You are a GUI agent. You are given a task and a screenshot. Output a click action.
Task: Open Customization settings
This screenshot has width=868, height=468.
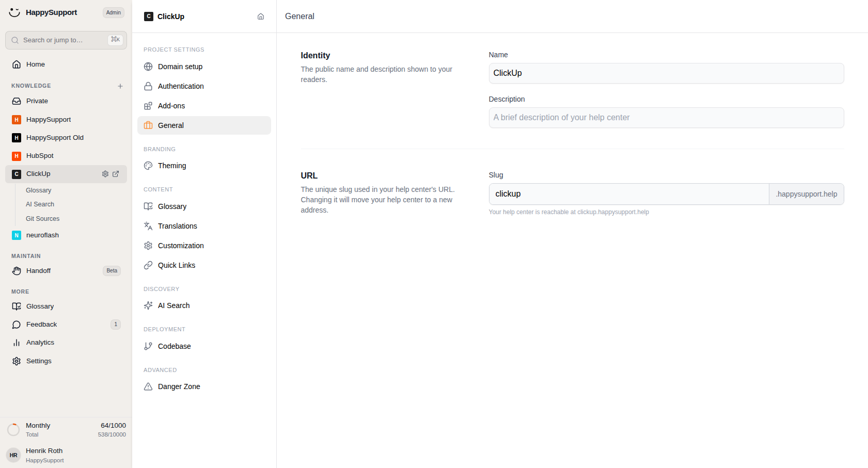(204, 246)
